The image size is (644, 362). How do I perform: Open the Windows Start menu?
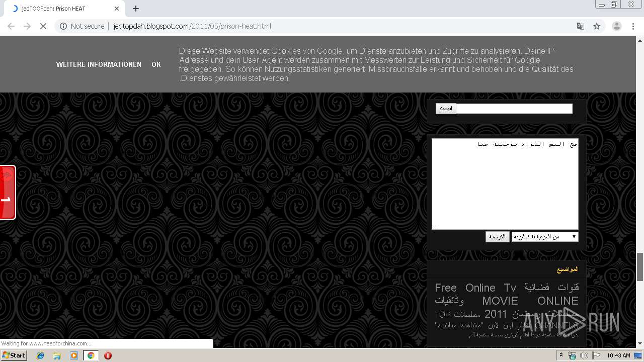(x=14, y=355)
